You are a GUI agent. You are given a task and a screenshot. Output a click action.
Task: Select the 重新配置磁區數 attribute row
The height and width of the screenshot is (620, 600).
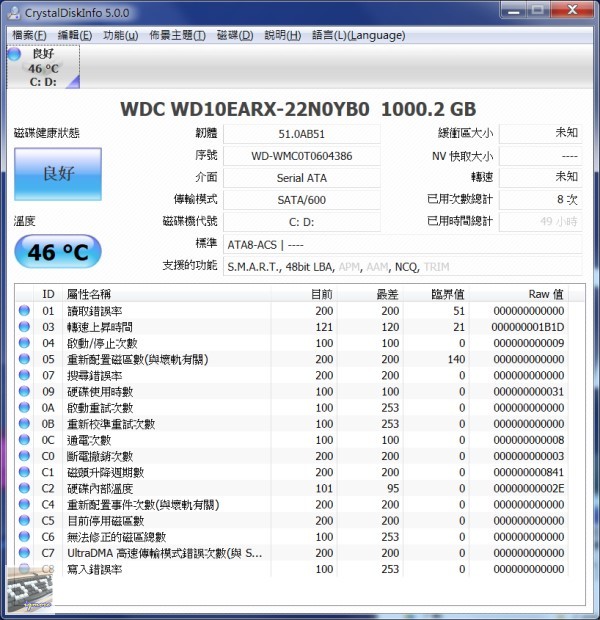click(291, 359)
